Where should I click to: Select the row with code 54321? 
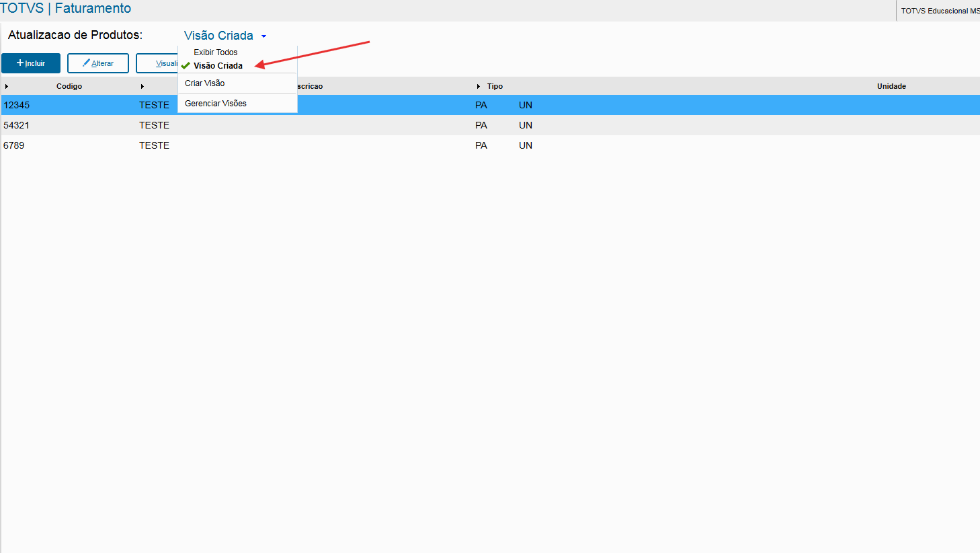(490, 125)
